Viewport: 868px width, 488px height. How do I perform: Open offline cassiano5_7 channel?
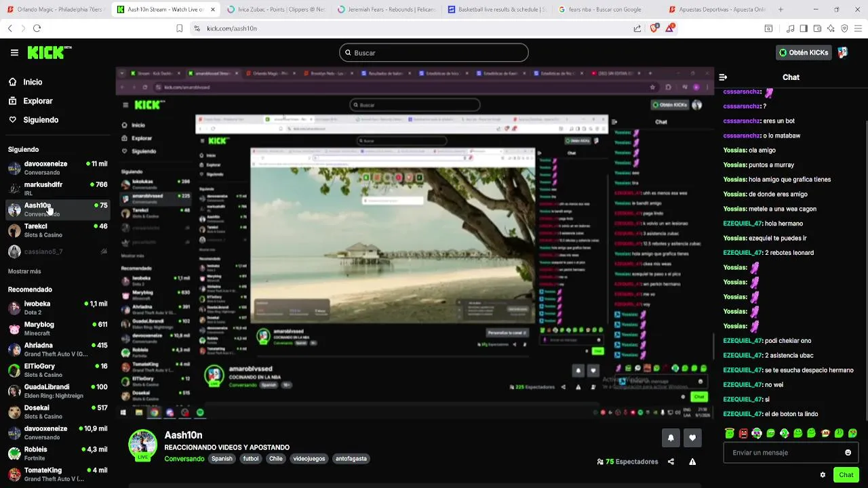(x=57, y=251)
